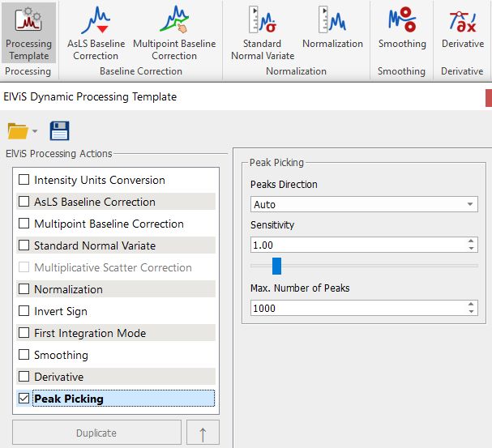Check Standard Normal Variate in actions list
This screenshot has width=492, height=448.
coord(24,245)
